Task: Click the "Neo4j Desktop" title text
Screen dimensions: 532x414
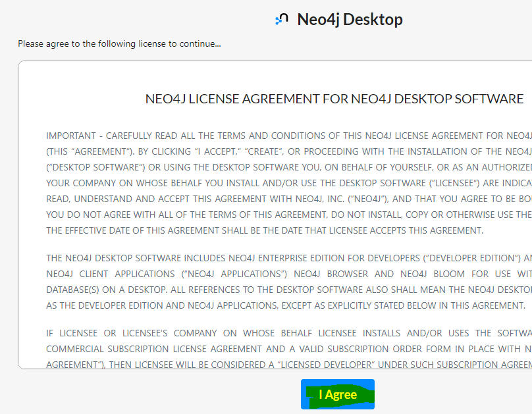Action: tap(350, 19)
